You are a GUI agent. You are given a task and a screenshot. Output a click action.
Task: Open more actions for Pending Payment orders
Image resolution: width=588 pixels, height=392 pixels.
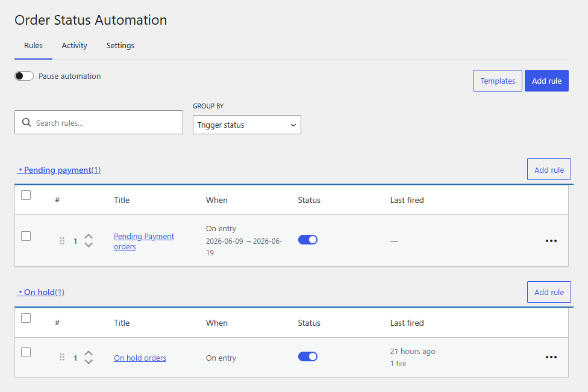point(551,241)
